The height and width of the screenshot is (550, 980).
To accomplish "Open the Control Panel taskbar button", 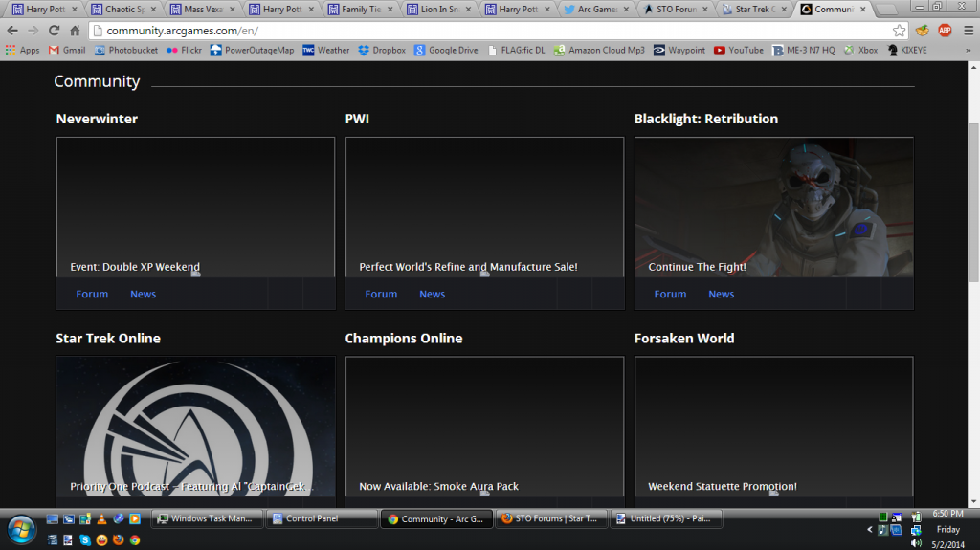I will pos(322,518).
